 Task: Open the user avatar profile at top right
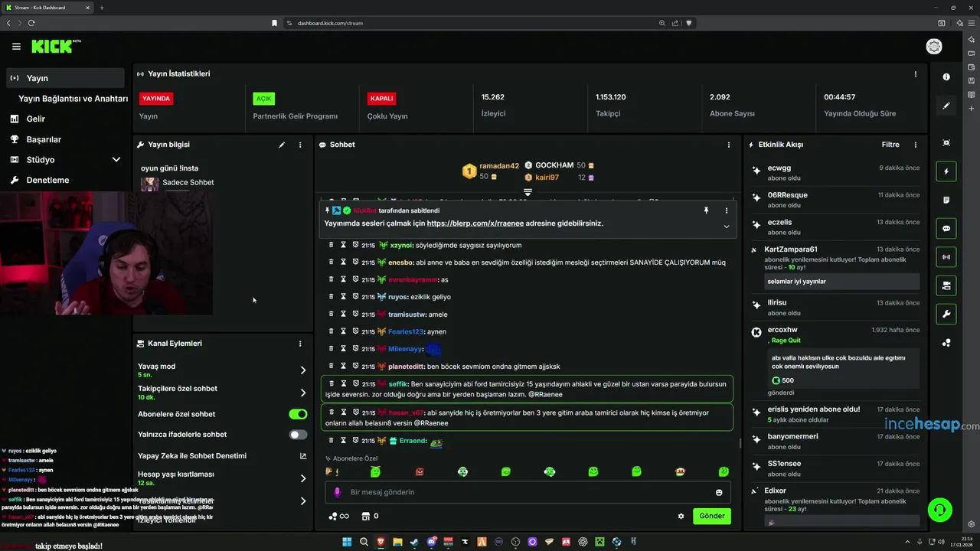click(934, 47)
